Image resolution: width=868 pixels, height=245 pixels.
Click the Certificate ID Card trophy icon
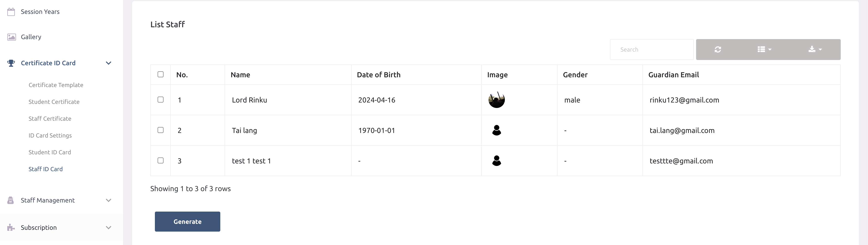tap(11, 63)
